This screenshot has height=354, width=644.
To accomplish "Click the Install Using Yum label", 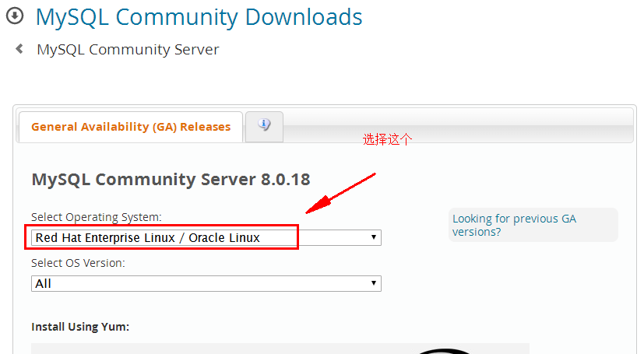I will (80, 327).
